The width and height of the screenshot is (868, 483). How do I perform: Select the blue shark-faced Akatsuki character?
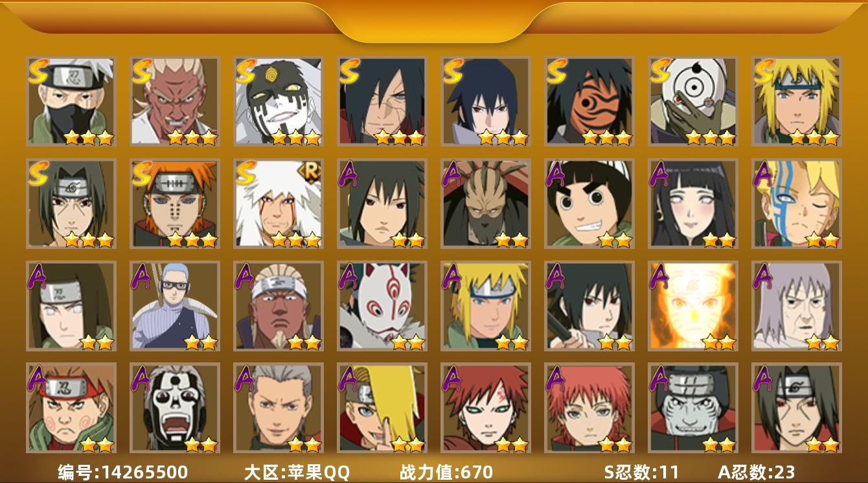pyautogui.click(x=693, y=408)
